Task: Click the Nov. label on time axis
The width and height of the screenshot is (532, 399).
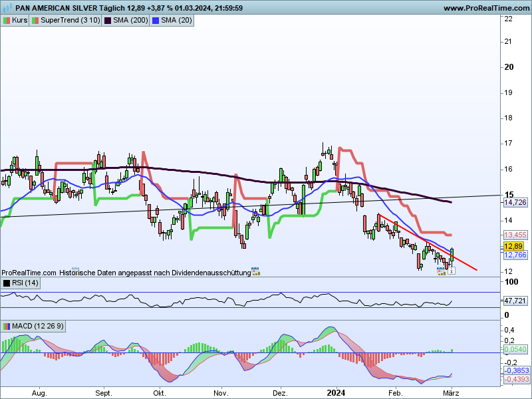Action: coord(221,393)
